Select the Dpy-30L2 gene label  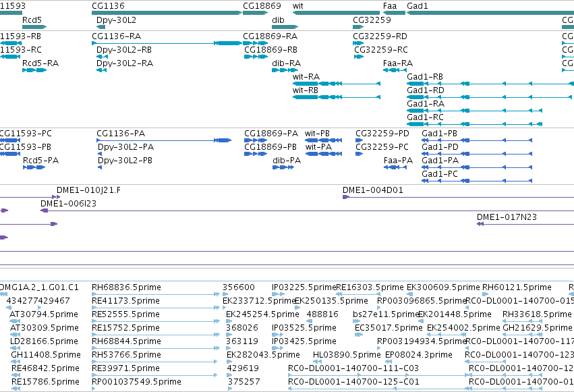click(x=116, y=20)
